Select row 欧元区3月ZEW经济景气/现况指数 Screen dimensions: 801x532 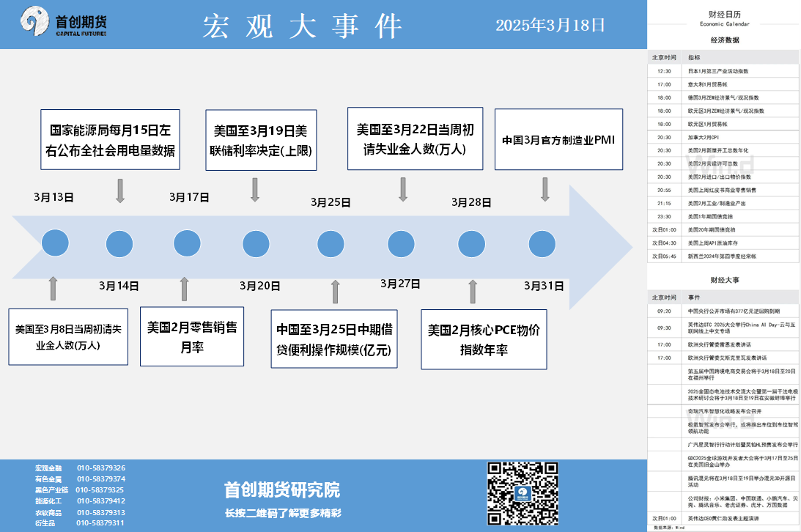click(723, 111)
